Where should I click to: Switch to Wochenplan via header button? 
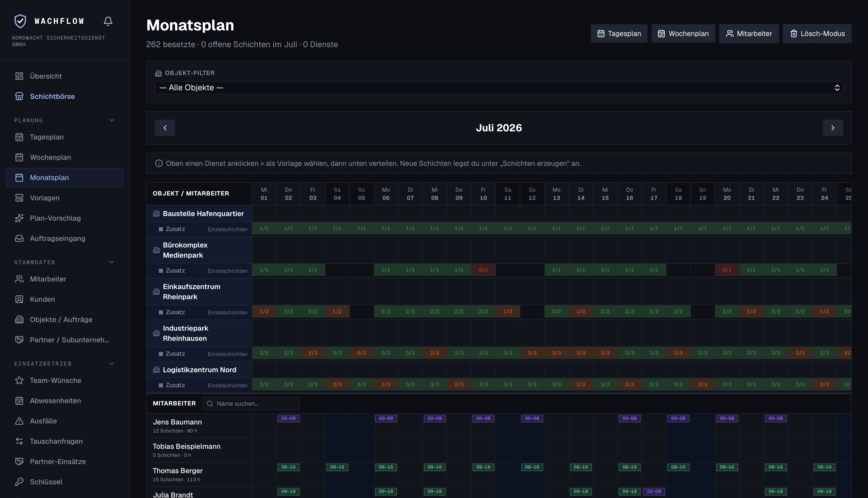[683, 33]
